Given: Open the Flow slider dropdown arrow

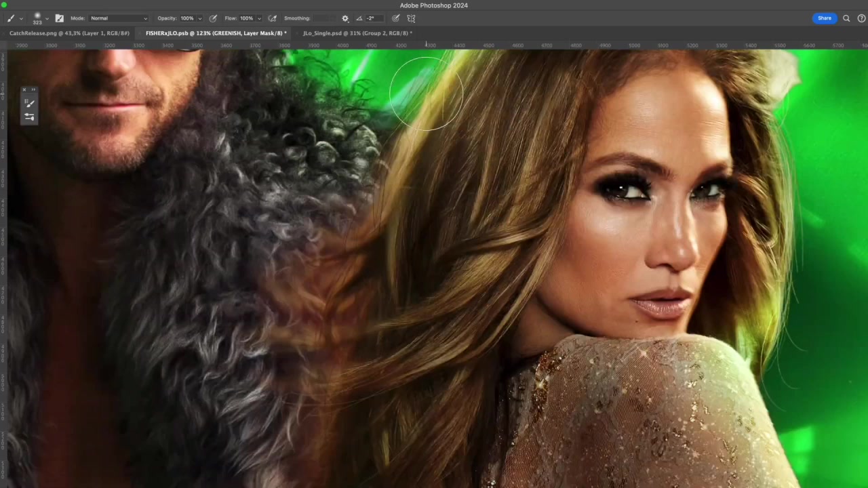Looking at the screenshot, I should (x=260, y=18).
